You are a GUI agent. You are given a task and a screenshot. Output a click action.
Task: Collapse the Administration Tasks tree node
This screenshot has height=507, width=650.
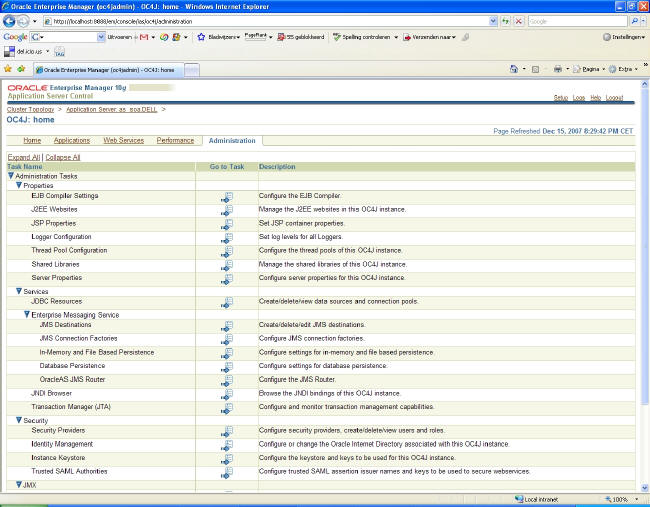(11, 176)
